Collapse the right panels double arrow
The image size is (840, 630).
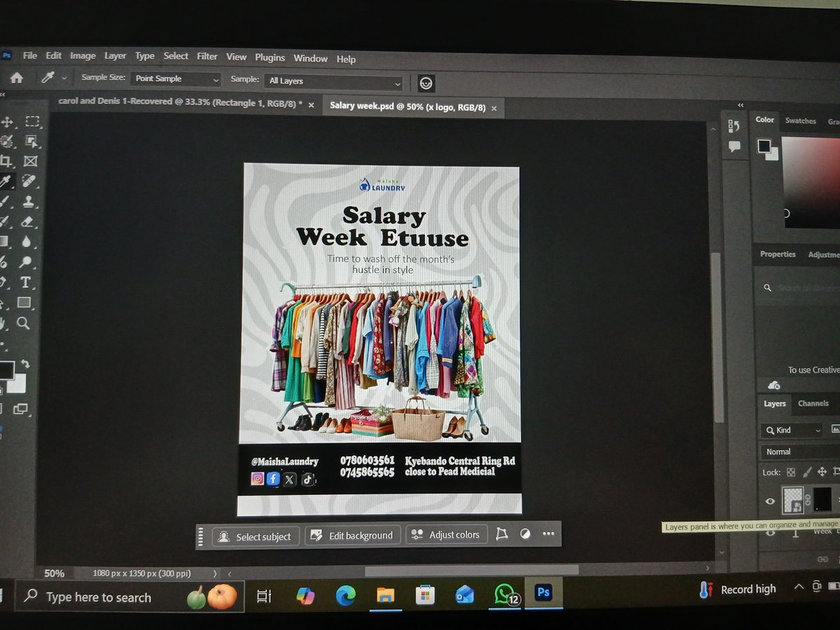(741, 106)
